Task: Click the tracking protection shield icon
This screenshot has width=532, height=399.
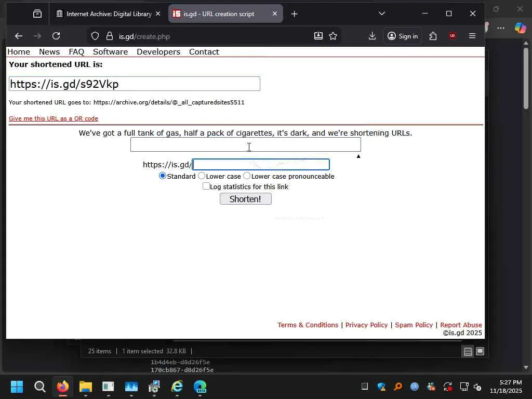Action: pos(95,36)
